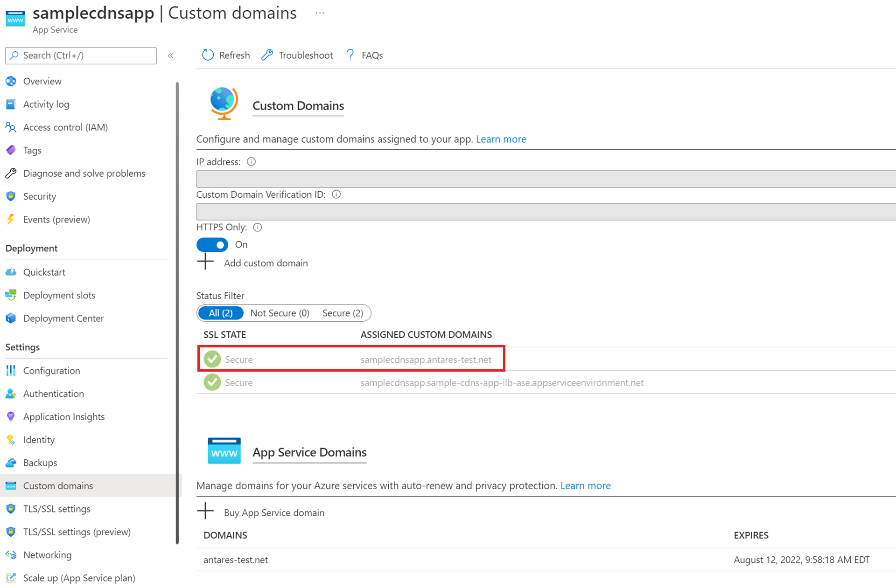Open the Custom domains sidebar menu

[x=57, y=485]
